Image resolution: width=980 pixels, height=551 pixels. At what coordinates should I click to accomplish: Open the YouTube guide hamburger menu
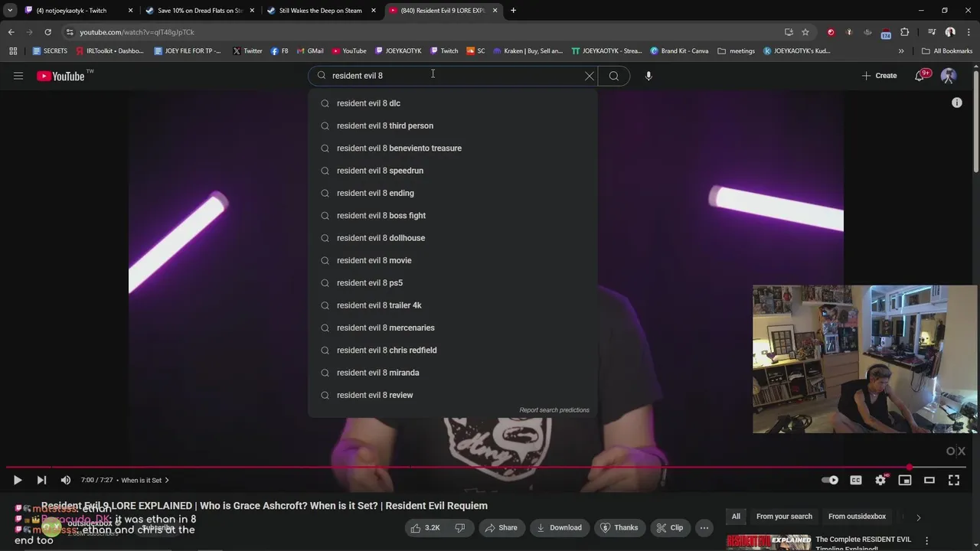pyautogui.click(x=18, y=76)
